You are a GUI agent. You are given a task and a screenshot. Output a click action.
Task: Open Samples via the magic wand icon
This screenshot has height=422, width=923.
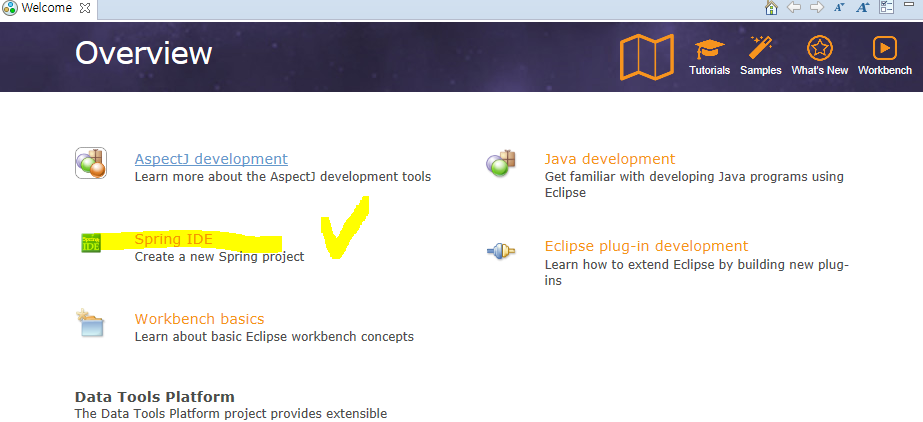[x=761, y=48]
